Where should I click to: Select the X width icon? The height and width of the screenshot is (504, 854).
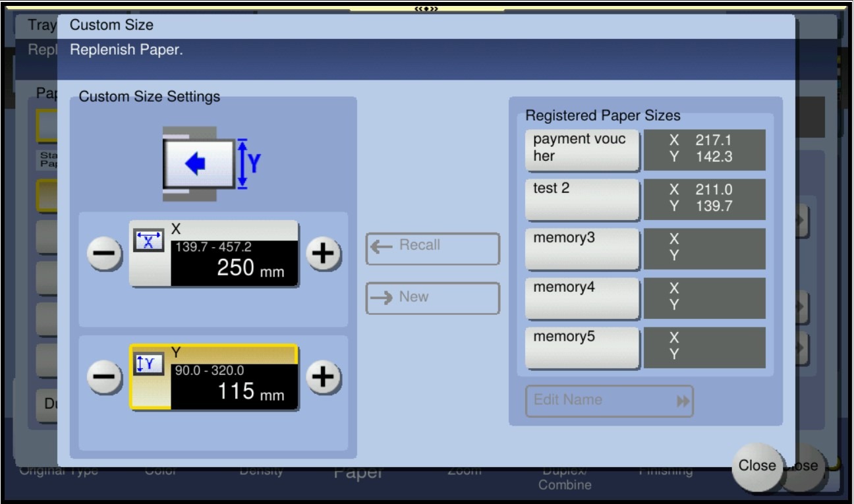149,241
